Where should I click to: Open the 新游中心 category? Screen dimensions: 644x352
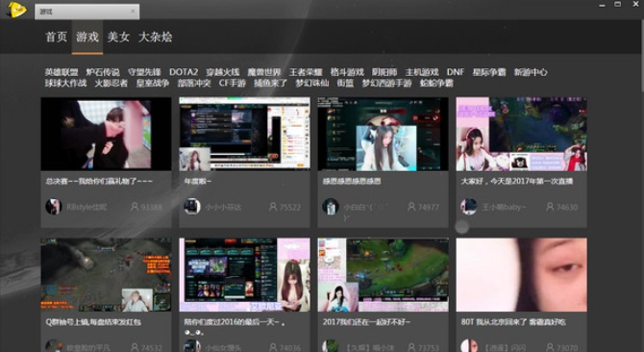pos(531,72)
